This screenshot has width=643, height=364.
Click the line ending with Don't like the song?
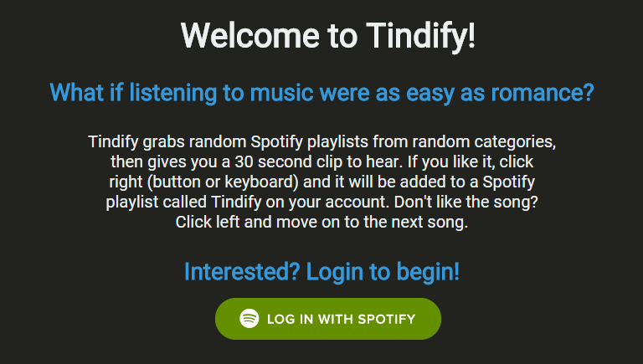(x=321, y=203)
